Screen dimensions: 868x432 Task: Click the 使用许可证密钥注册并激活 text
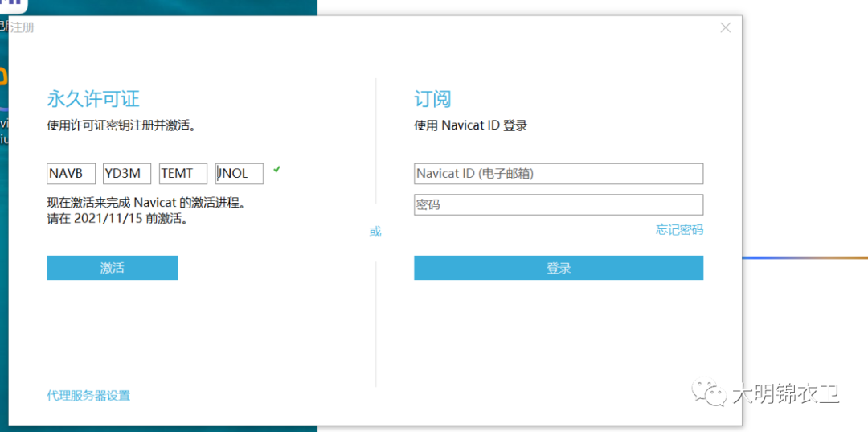[122, 125]
